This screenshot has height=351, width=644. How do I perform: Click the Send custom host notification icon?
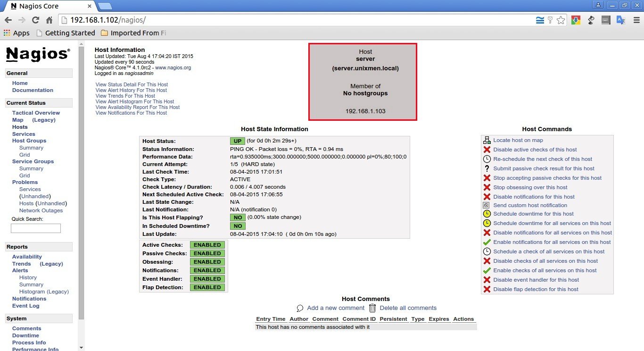pyautogui.click(x=487, y=205)
